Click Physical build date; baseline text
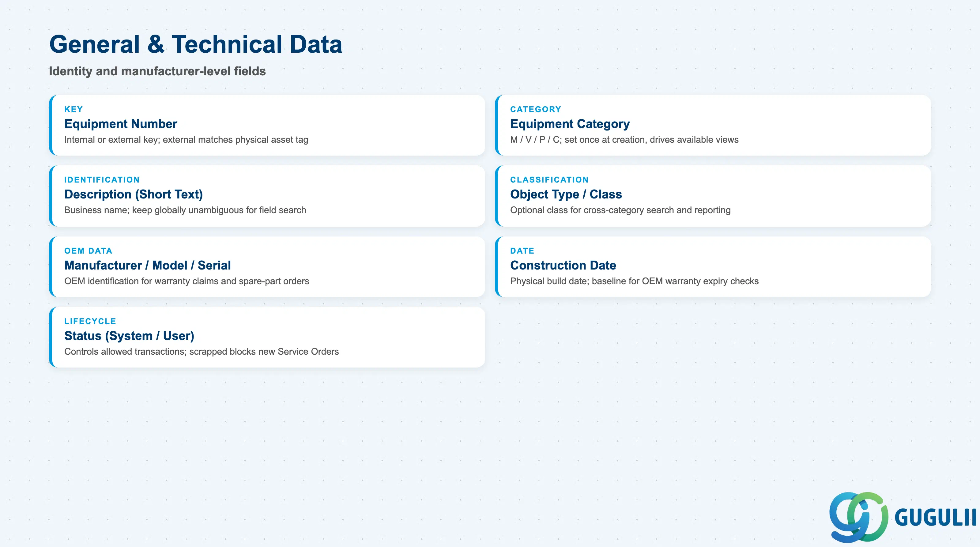 pos(634,281)
